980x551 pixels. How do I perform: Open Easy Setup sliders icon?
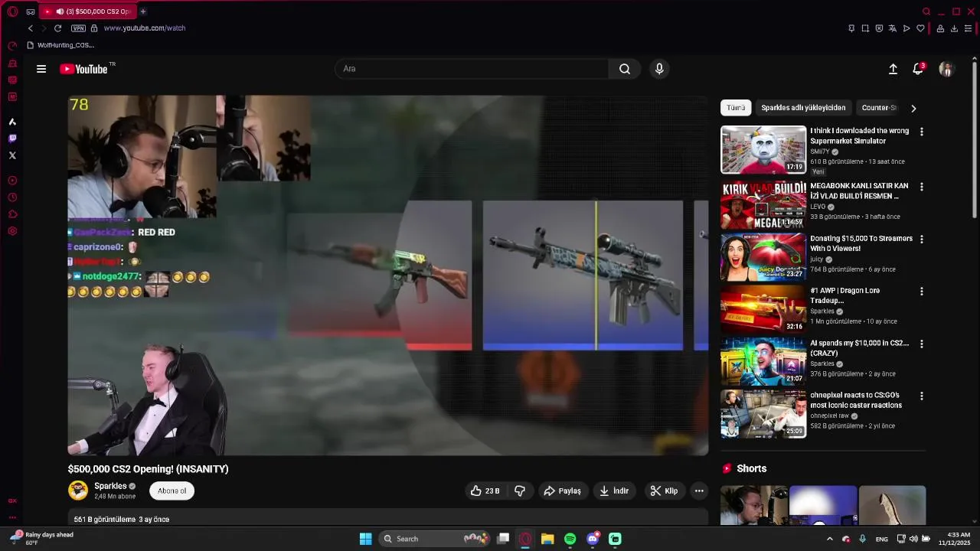(x=968, y=28)
